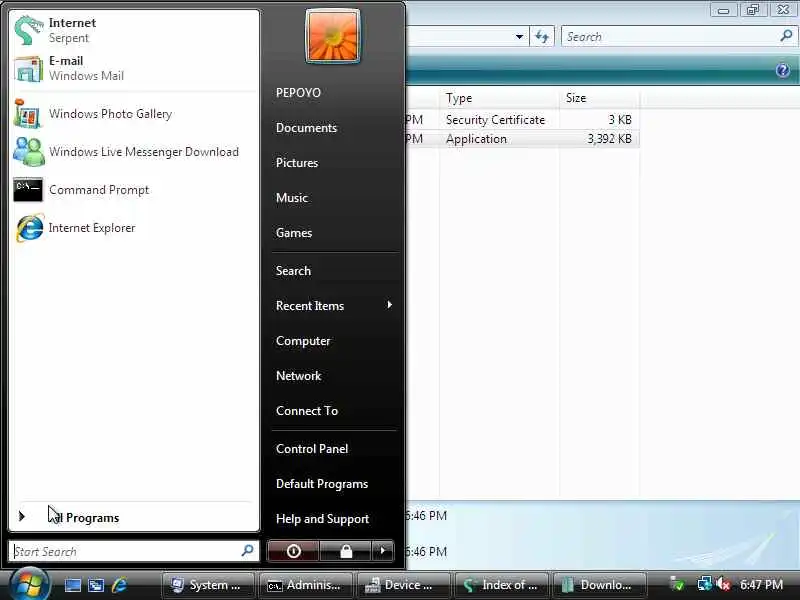The width and height of the screenshot is (800, 600).
Task: Expand All Programs list
Action: (x=134, y=517)
